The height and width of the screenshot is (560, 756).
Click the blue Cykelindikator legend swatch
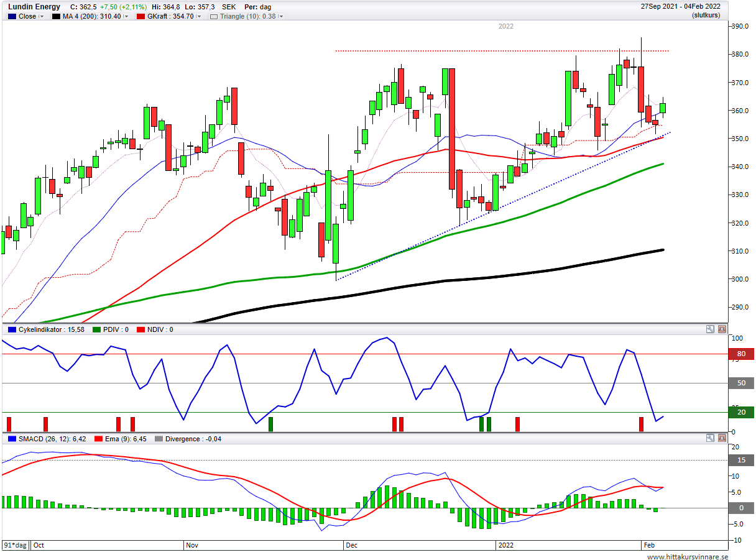coord(12,329)
